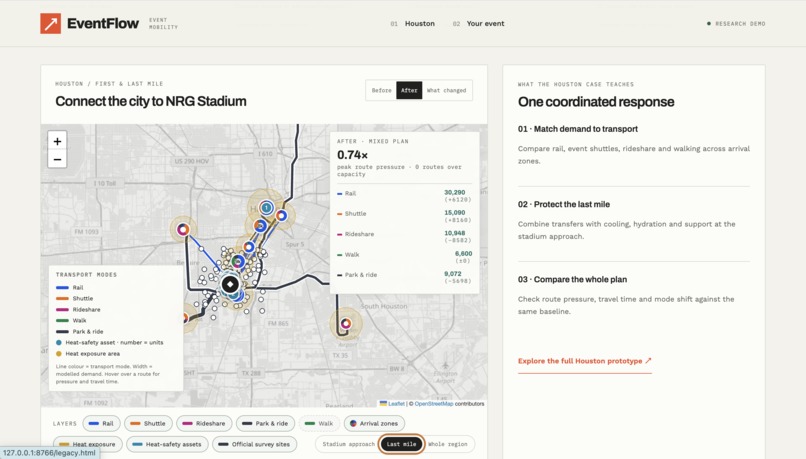Toggle the Official survey sites layer chip
The image size is (806, 459).
pyautogui.click(x=254, y=444)
